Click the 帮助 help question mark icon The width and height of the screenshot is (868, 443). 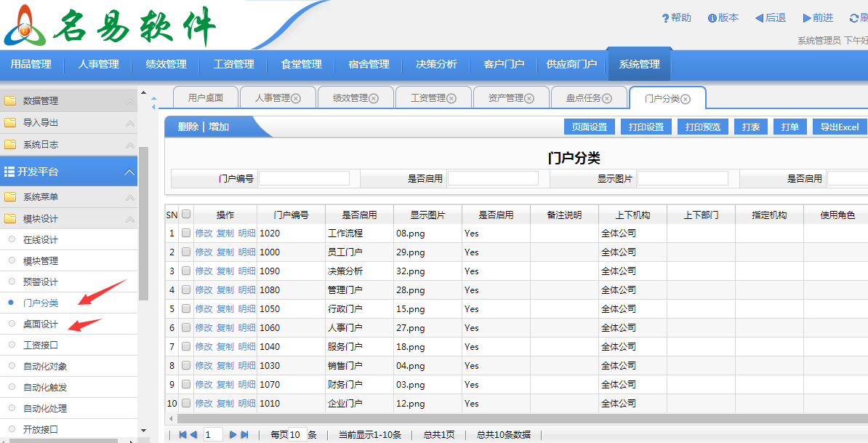pyautogui.click(x=665, y=18)
